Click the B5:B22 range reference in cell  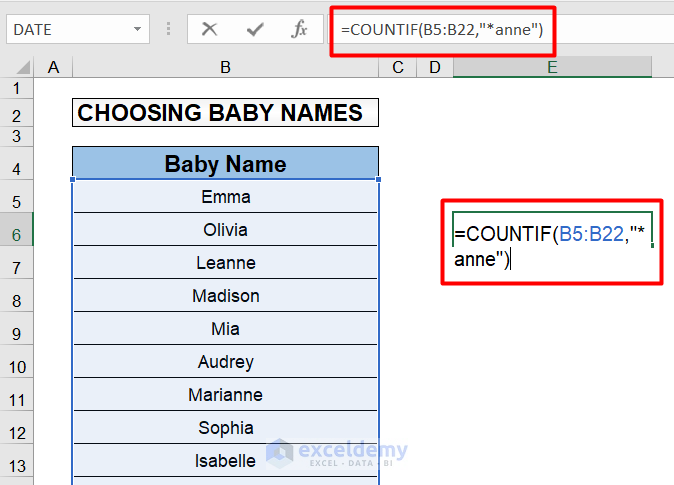coord(591,234)
